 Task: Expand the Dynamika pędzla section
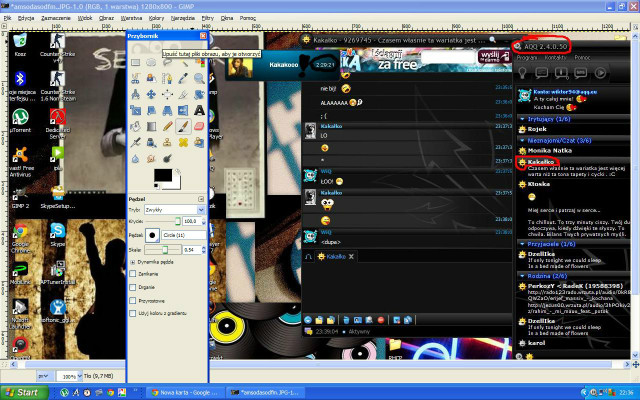point(133,262)
